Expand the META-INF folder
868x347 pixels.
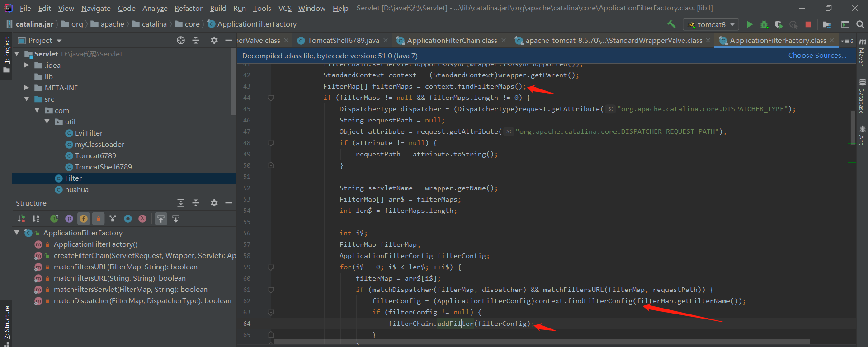(27, 88)
